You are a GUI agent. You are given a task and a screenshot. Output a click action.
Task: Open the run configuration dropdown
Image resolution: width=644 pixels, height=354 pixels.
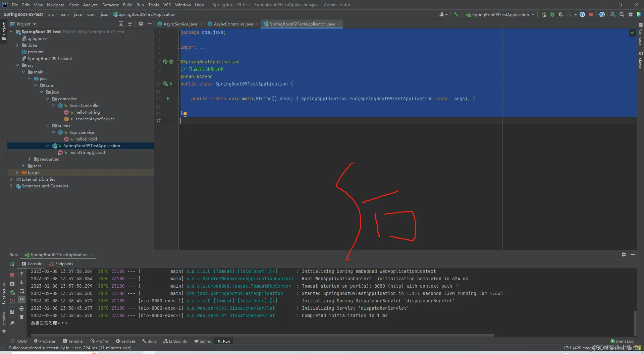click(500, 14)
